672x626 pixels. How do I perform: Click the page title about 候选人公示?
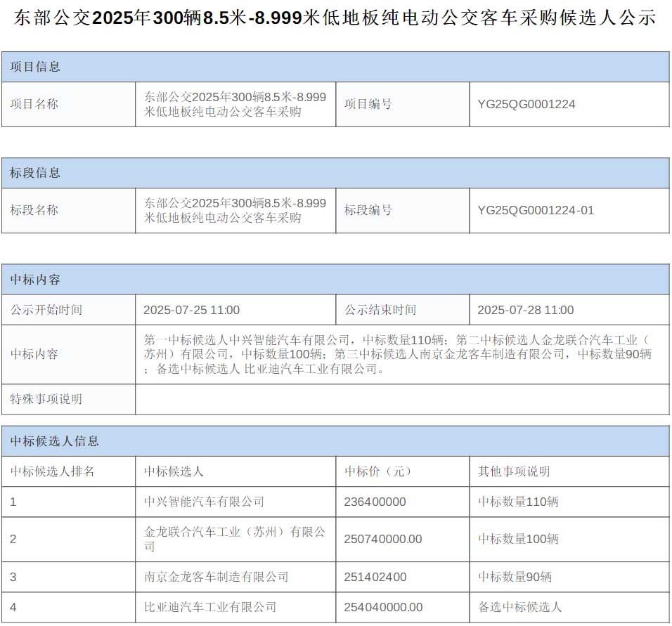tap(335, 18)
